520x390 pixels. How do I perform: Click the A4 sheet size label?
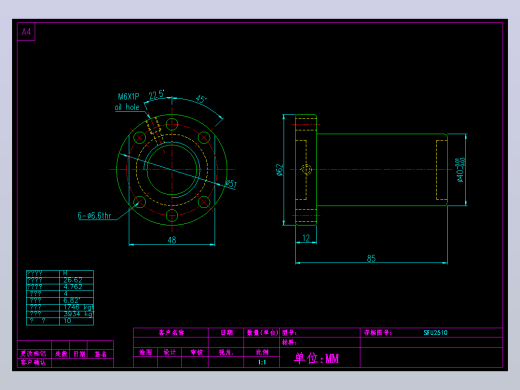coord(26,32)
